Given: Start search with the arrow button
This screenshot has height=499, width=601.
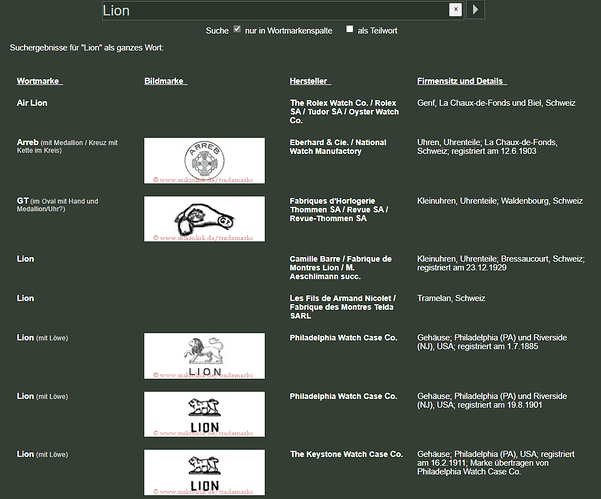Looking at the screenshot, I should click(x=475, y=10).
